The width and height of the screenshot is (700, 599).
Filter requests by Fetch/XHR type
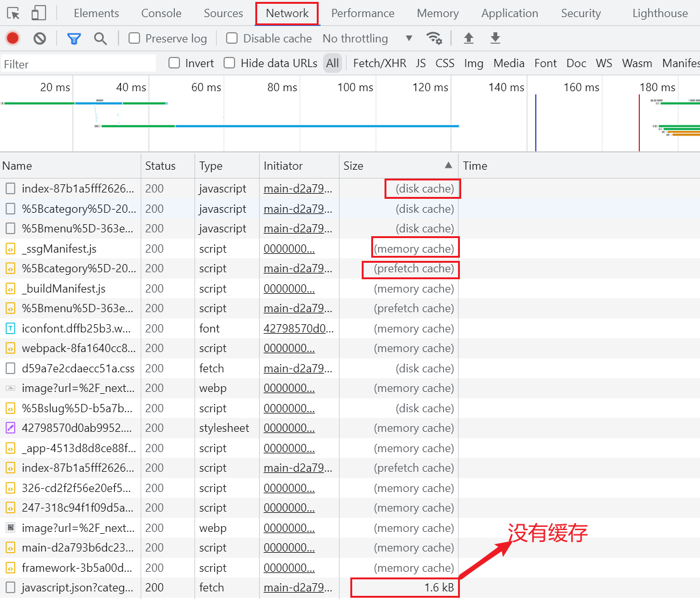pos(379,63)
